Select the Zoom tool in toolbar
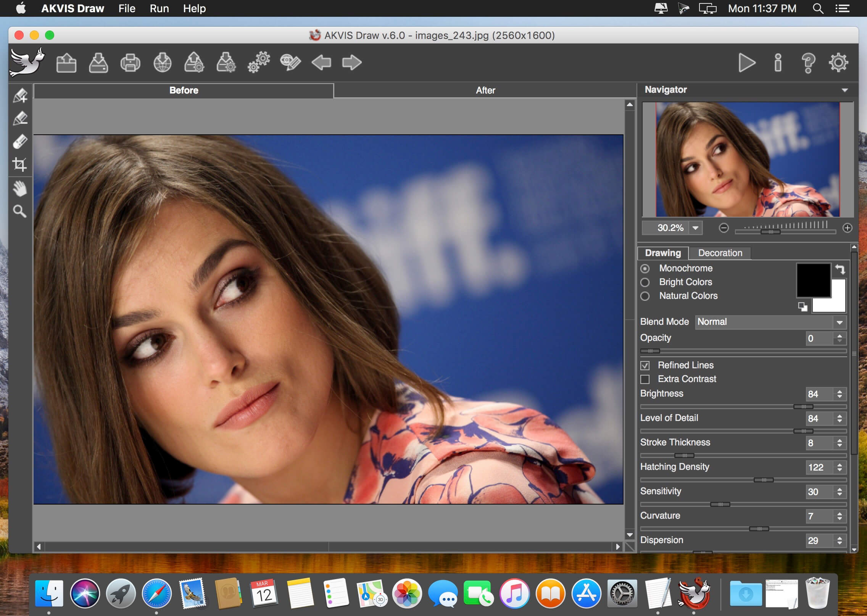This screenshot has width=867, height=616. (x=20, y=211)
